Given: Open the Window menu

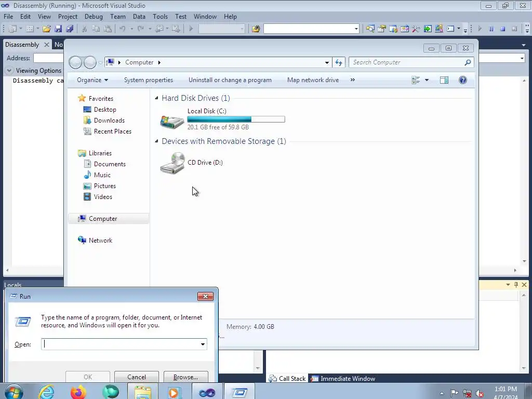Looking at the screenshot, I should (205, 16).
